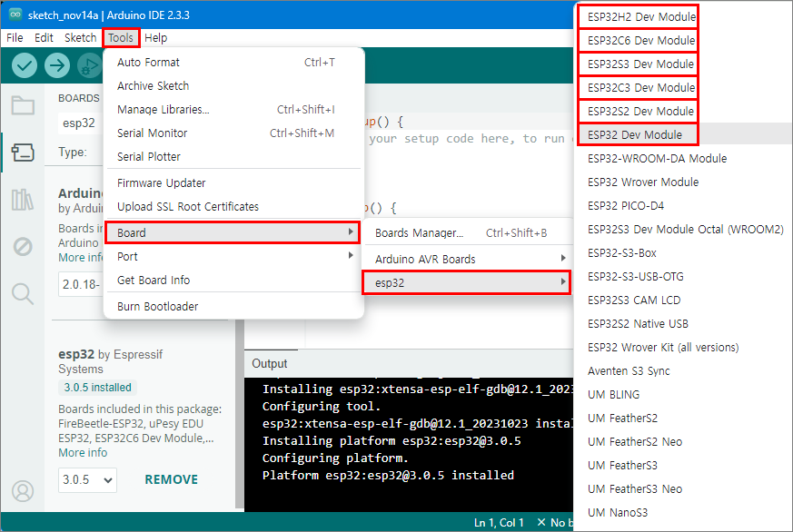Open the Serial Monitor menu entry
This screenshot has width=793, height=532.
pyautogui.click(x=233, y=133)
